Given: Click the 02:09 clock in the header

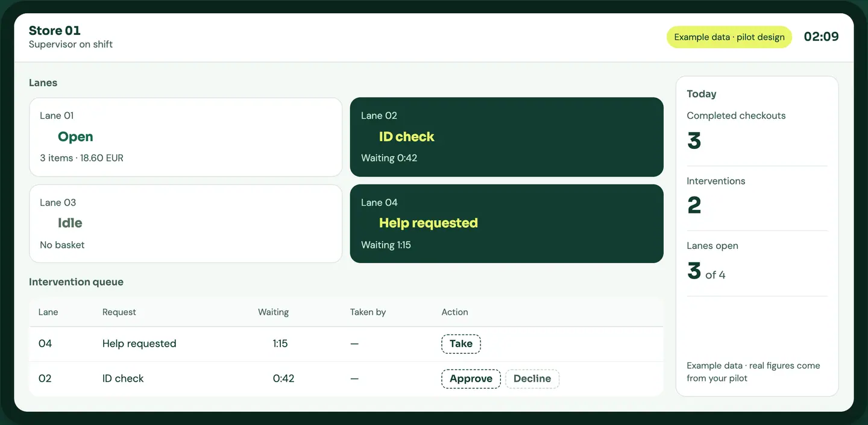Looking at the screenshot, I should [821, 37].
